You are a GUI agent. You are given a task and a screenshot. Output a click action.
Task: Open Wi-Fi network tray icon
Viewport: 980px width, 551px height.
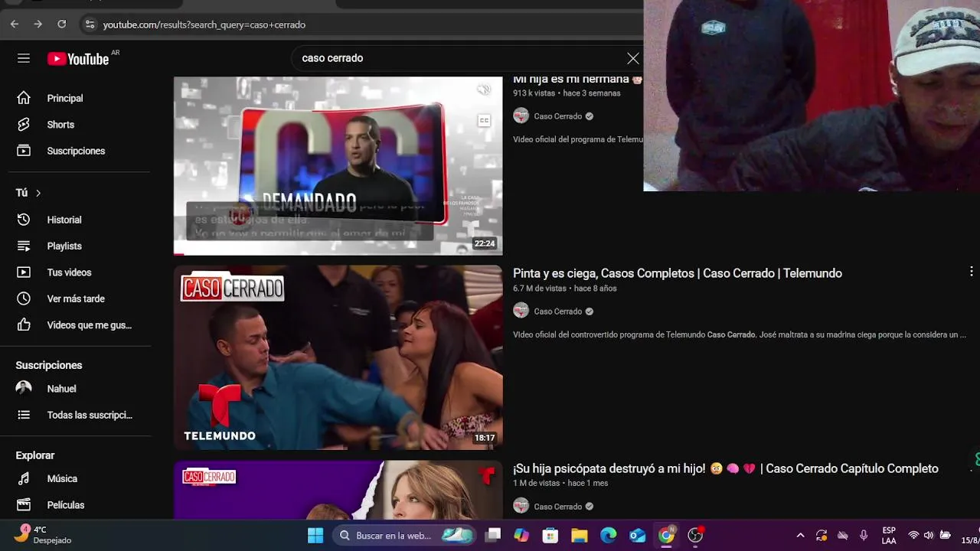(x=913, y=535)
